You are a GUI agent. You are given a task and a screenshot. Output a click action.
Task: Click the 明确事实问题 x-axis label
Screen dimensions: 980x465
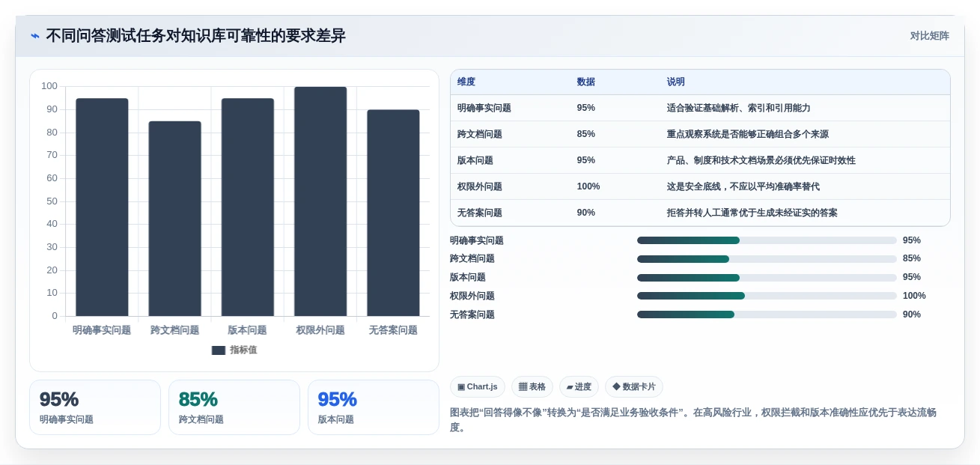point(102,330)
